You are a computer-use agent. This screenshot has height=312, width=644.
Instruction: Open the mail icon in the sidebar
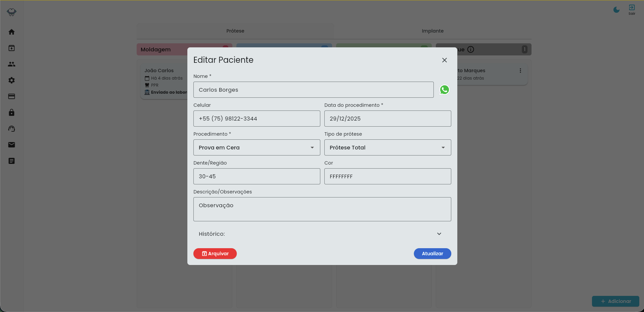pyautogui.click(x=11, y=145)
